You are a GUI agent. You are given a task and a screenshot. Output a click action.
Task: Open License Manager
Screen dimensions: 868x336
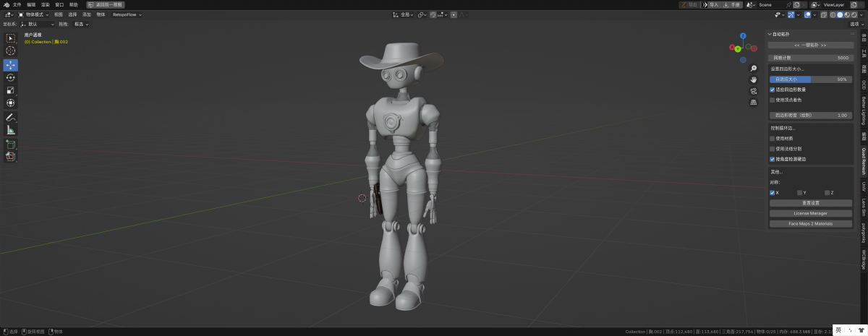[x=810, y=213]
